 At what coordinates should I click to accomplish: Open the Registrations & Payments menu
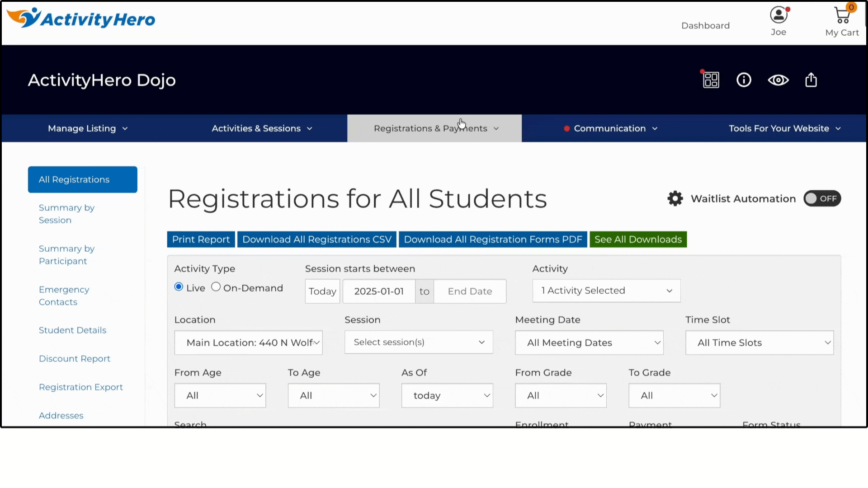[x=434, y=128]
